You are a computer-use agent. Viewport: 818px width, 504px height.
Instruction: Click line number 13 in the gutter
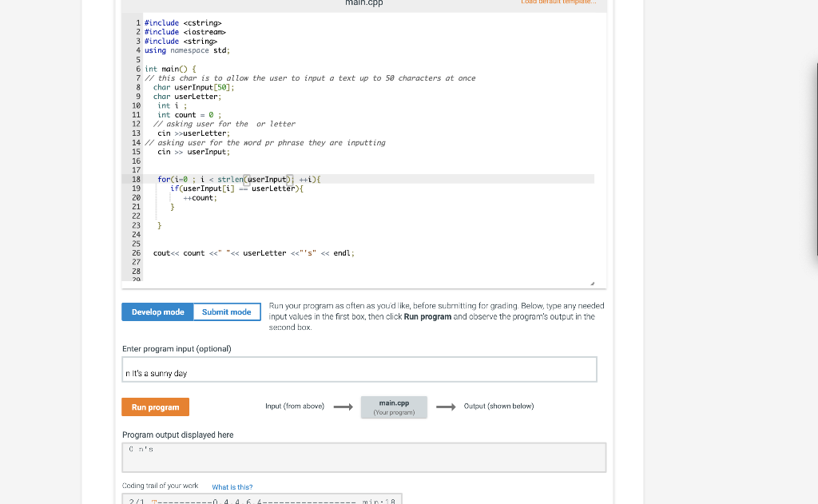136,133
